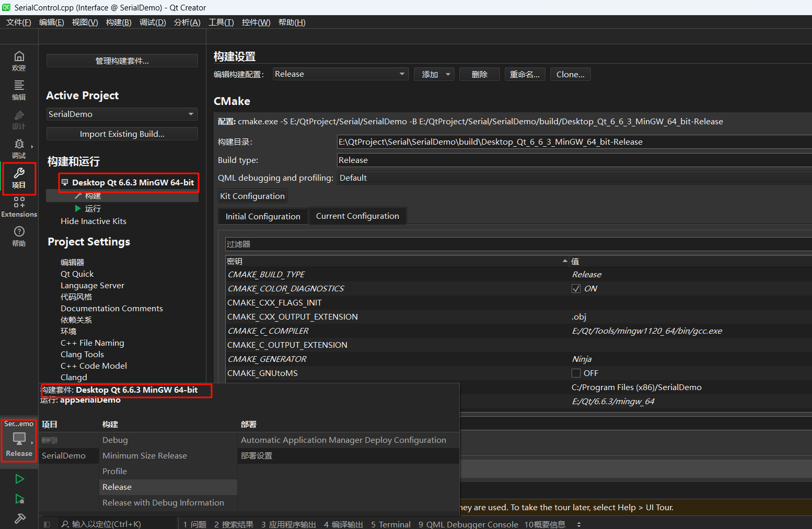Click the 删除 button
The height and width of the screenshot is (529, 812).
click(x=480, y=74)
